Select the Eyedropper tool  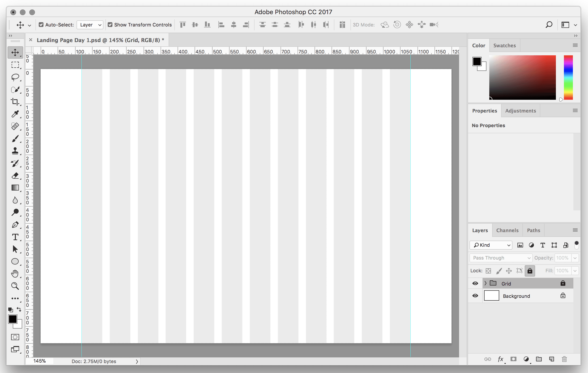[15, 114]
